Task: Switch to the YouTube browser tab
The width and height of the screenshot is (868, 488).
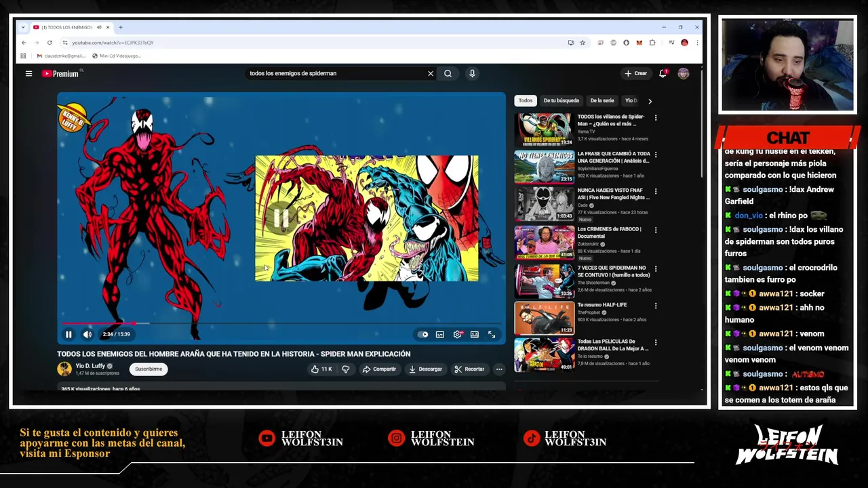Action: [71, 27]
